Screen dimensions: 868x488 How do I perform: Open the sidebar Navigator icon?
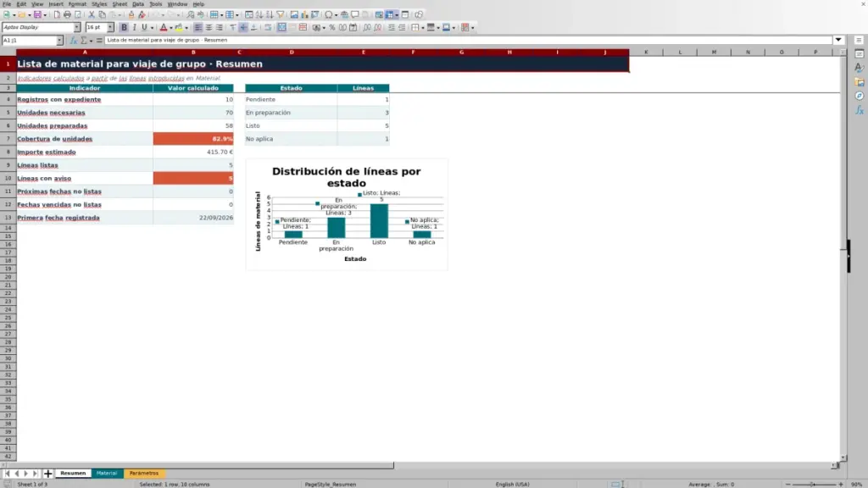pyautogui.click(x=860, y=97)
